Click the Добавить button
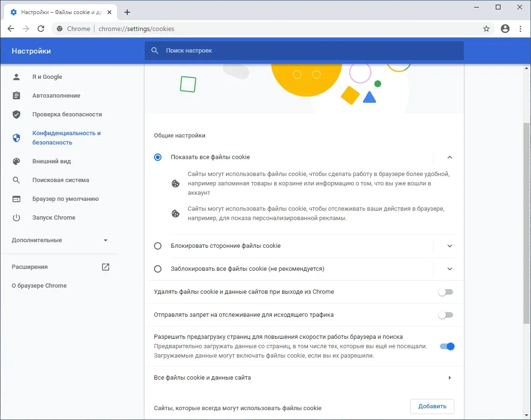The image size is (531, 420). point(432,406)
